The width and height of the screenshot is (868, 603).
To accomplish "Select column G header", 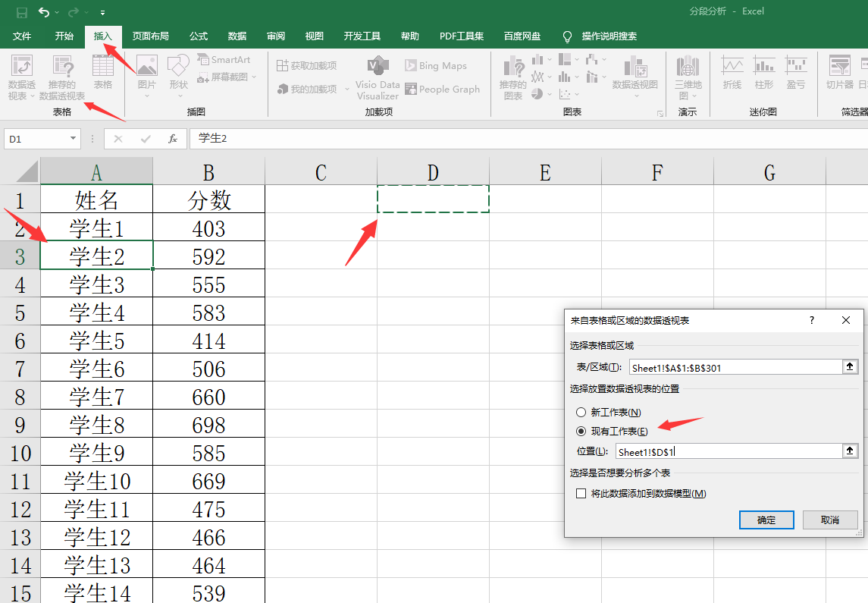I will 769,171.
